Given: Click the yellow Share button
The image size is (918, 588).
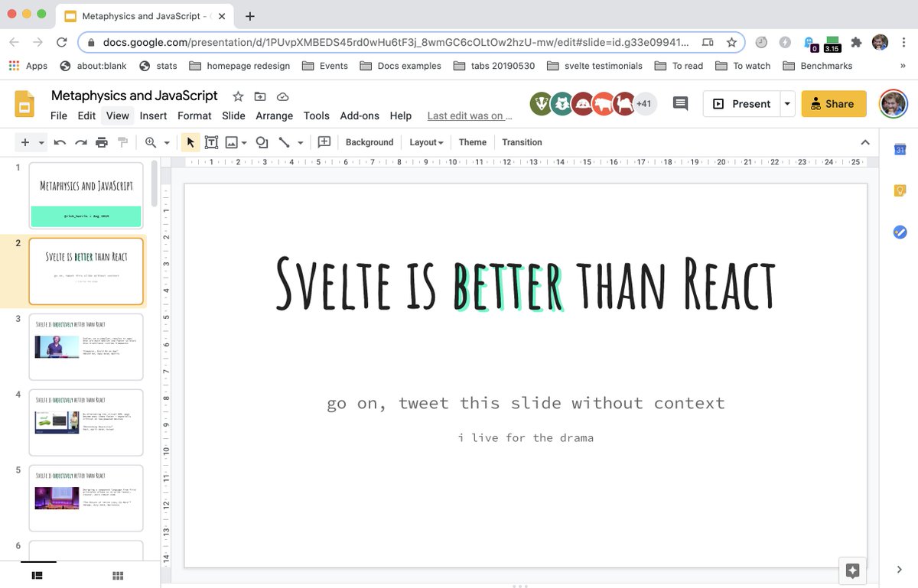Looking at the screenshot, I should pos(834,104).
